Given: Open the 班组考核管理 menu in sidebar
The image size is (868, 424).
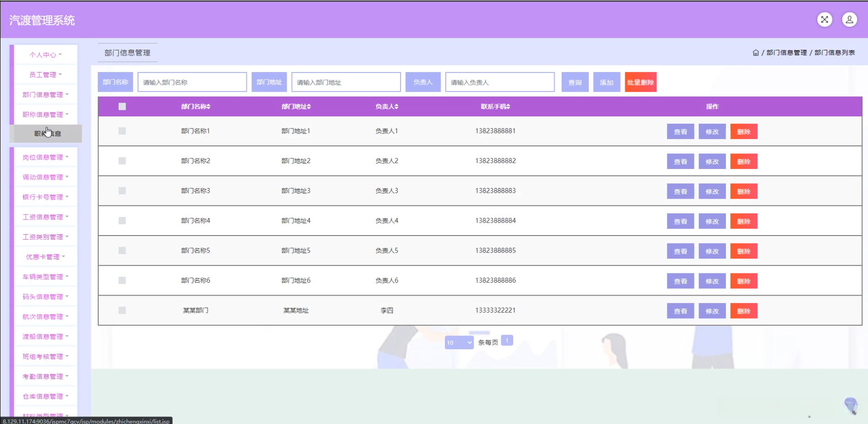Looking at the screenshot, I should pos(46,356).
